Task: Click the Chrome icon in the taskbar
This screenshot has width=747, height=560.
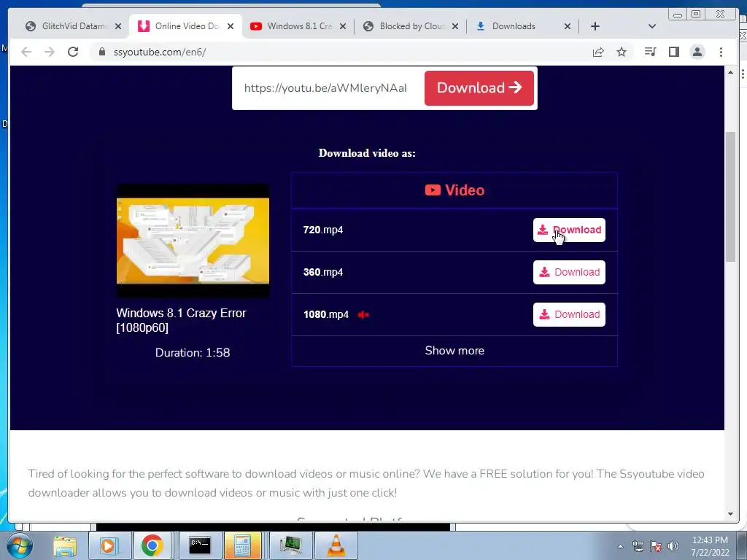Action: coord(152,545)
